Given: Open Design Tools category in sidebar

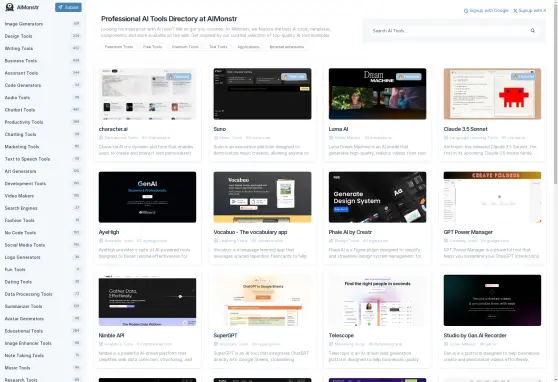Looking at the screenshot, I should tap(42, 36).
